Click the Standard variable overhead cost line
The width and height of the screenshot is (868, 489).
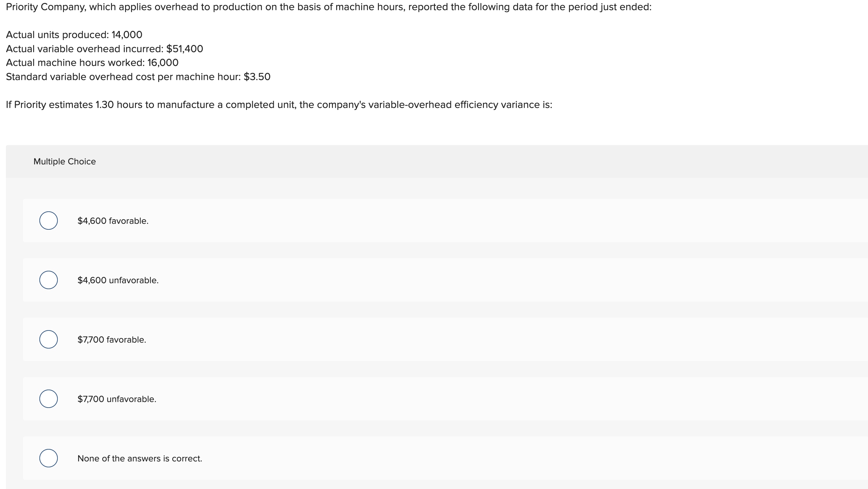(x=138, y=76)
